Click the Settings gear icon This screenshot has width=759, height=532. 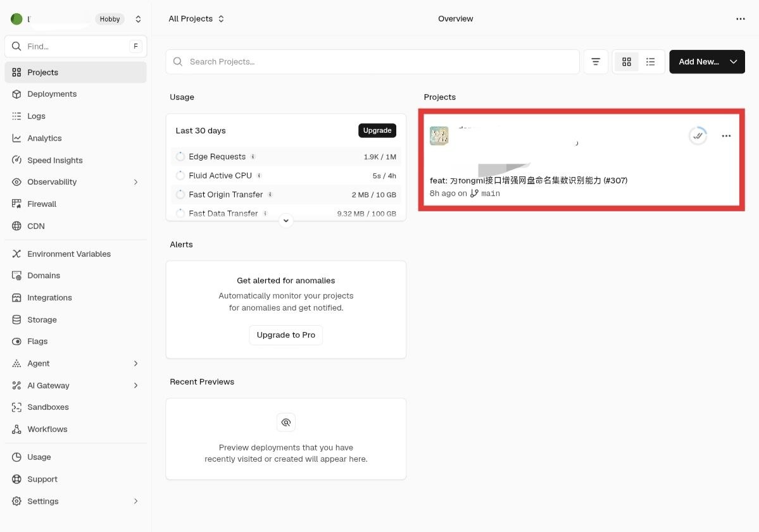click(16, 501)
